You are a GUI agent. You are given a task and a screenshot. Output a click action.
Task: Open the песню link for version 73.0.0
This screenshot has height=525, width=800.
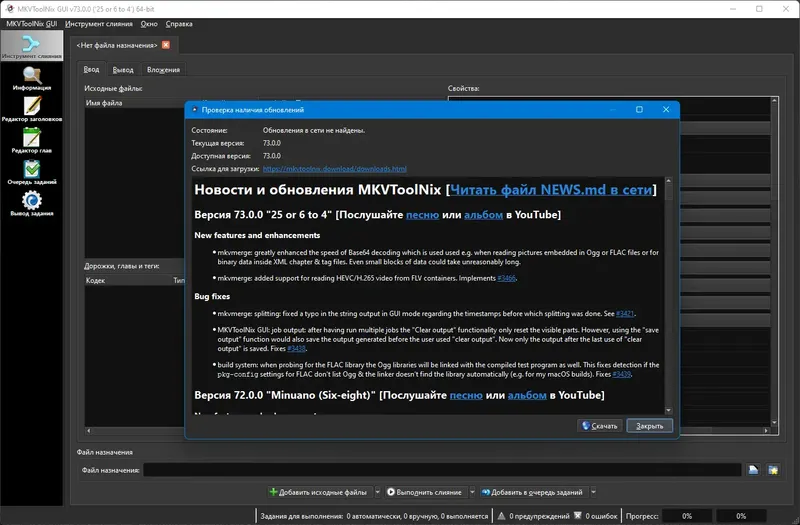coord(422,215)
